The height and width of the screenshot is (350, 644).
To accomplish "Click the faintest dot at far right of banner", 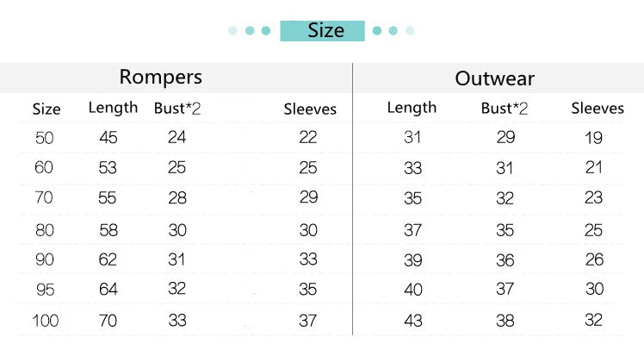I will [x=410, y=31].
